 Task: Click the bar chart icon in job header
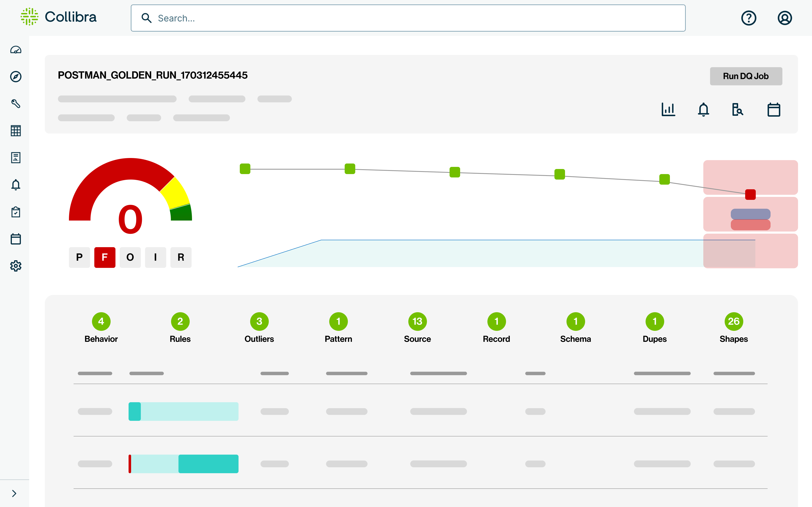(x=668, y=110)
